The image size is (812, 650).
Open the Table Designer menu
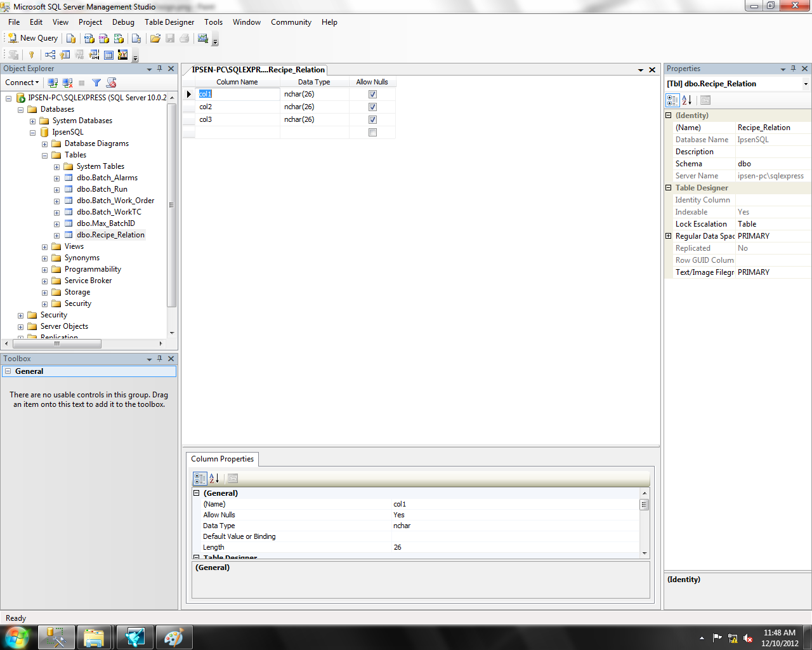[x=169, y=22]
